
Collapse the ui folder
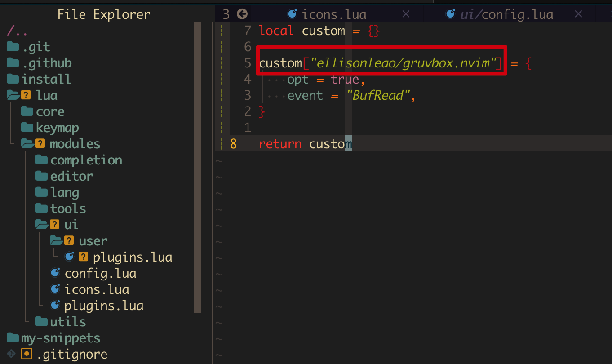(x=71, y=224)
